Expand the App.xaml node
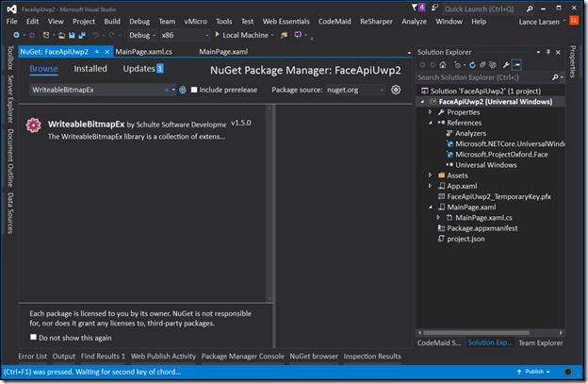The height and width of the screenshot is (384, 588). click(430, 186)
